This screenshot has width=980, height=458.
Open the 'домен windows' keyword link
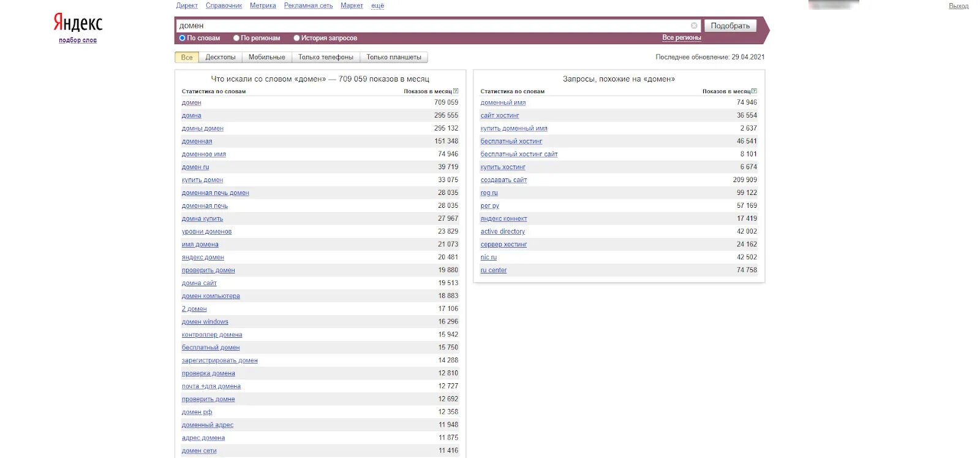[205, 322]
